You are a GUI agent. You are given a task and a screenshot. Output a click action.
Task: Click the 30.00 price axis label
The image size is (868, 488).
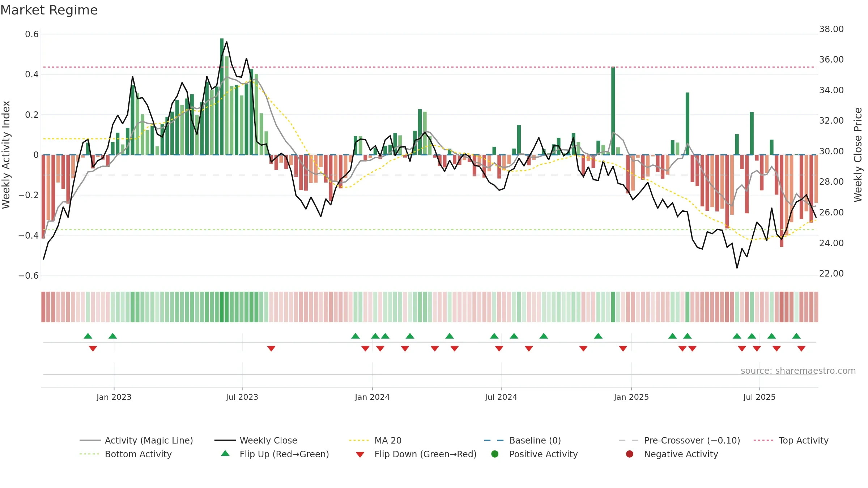831,151
